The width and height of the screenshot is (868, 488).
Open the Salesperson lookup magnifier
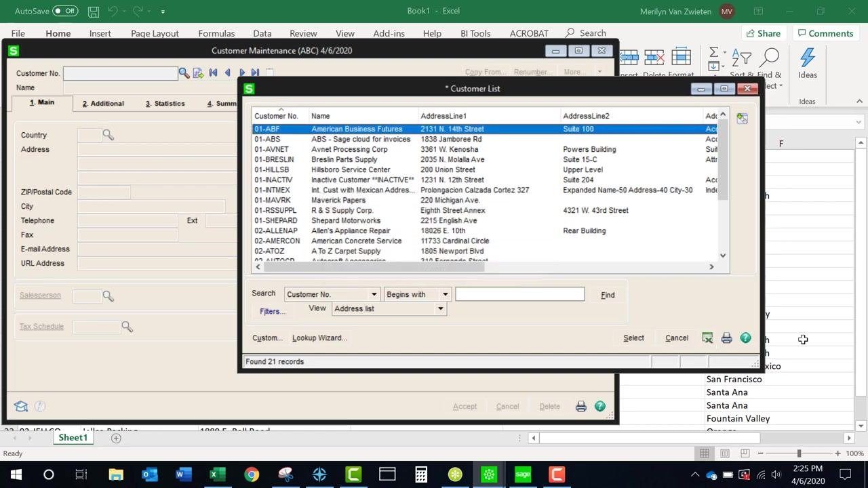pos(108,296)
